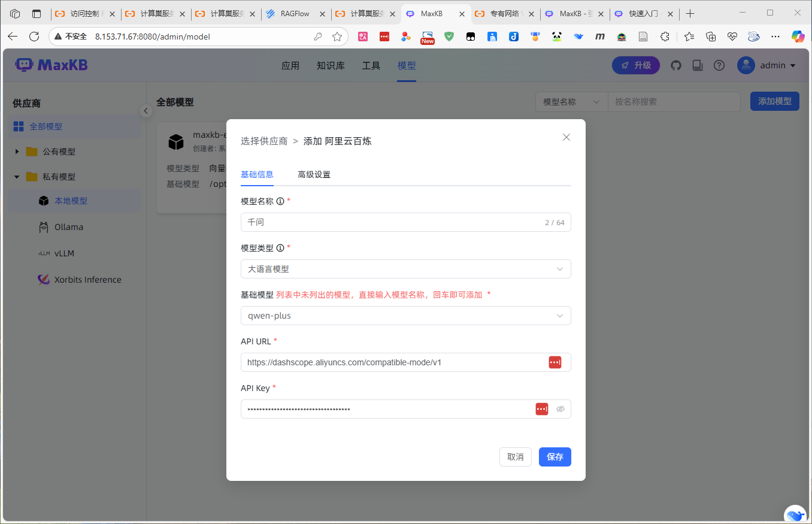This screenshot has width=812, height=524.
Task: Click the 取消 button
Action: [515, 457]
